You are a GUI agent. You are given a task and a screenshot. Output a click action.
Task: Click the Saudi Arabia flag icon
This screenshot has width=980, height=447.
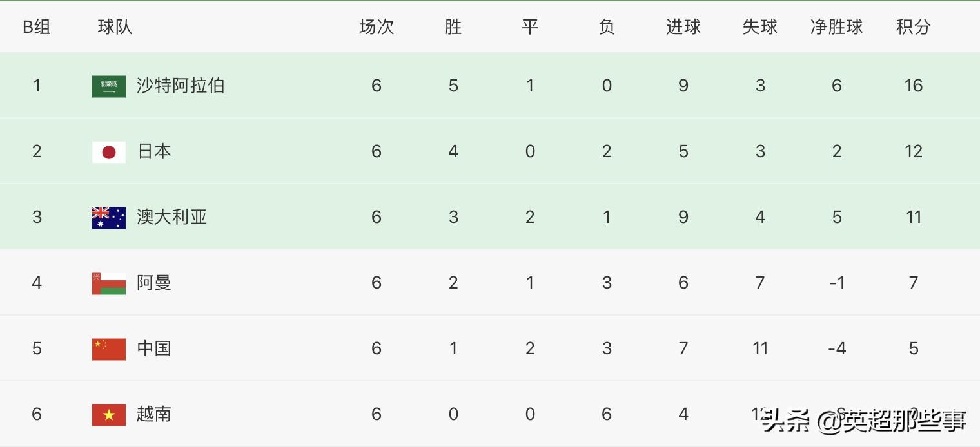(x=109, y=86)
